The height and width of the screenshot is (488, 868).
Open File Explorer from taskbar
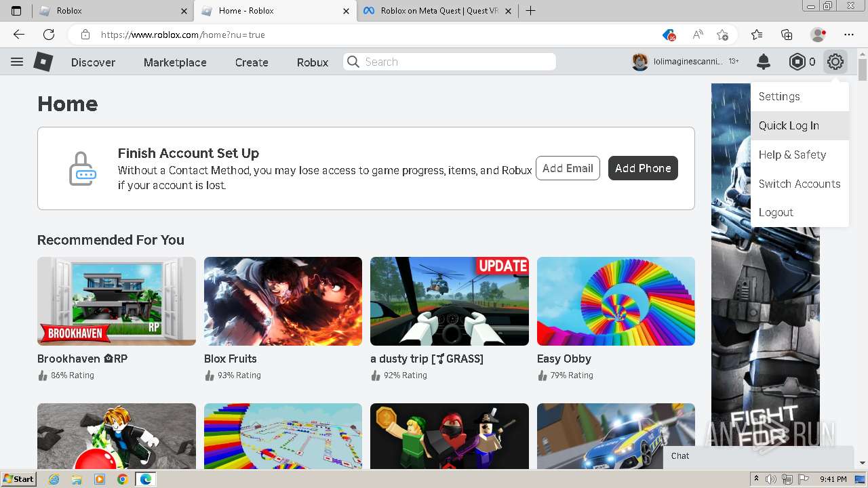[x=77, y=479]
